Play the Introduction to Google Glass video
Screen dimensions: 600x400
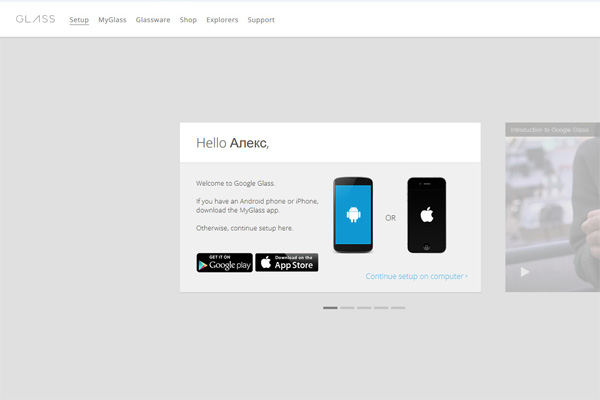tap(526, 271)
